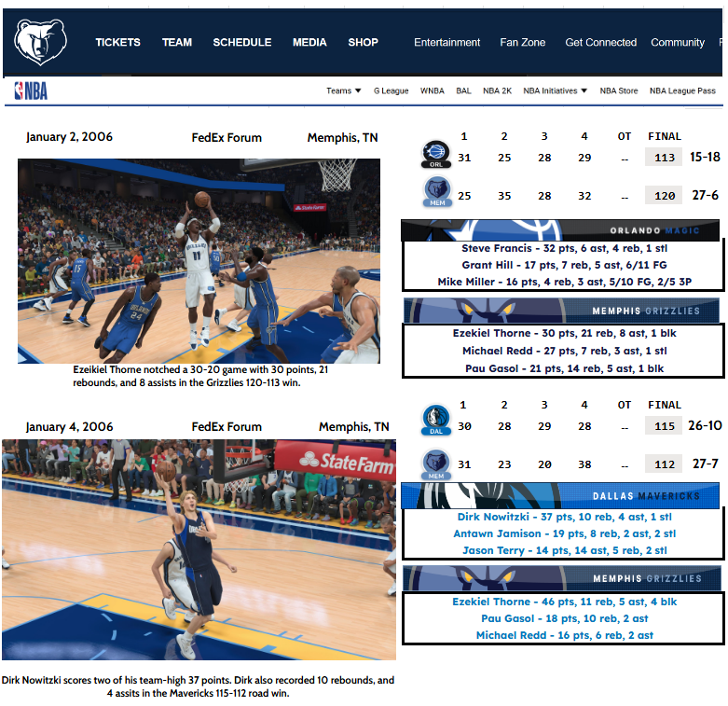Screen dimensions: 728x706
Task: Click the Mike Miller stat line
Action: (564, 282)
